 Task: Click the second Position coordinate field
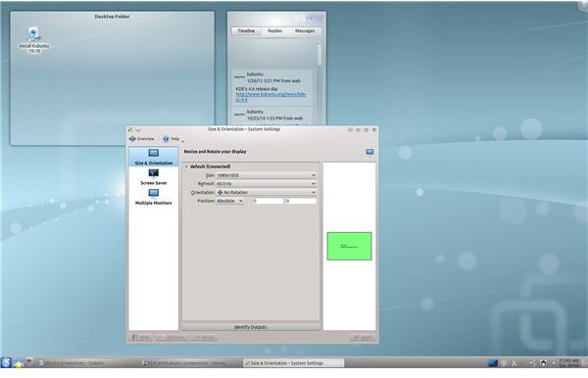[301, 201]
